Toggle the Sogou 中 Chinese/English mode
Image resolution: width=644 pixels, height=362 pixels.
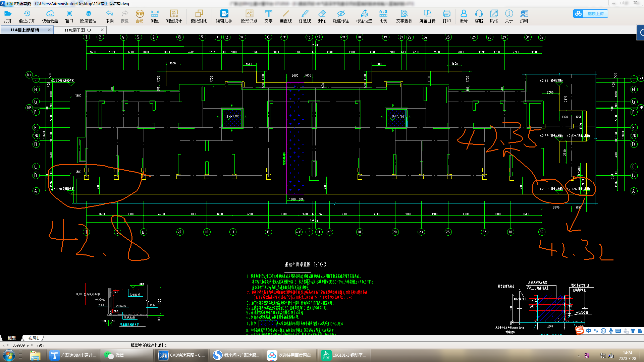589,331
